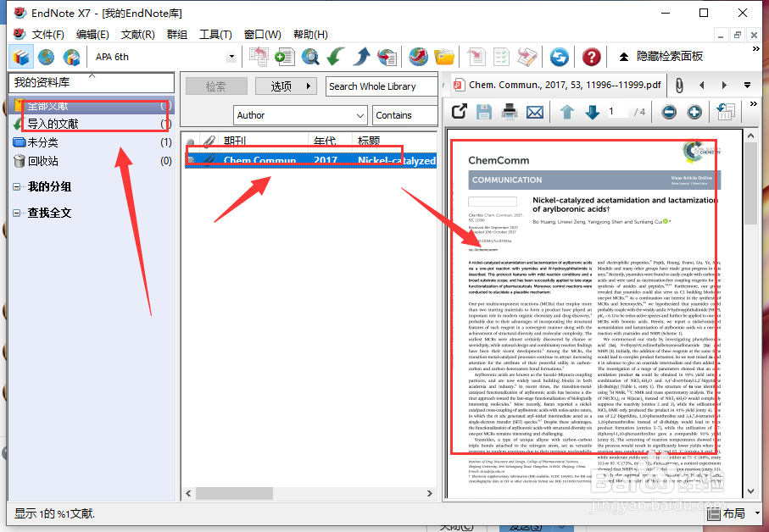Go to previous tab arrow
Image resolution: width=769 pixels, height=532 pixels.
(x=702, y=86)
